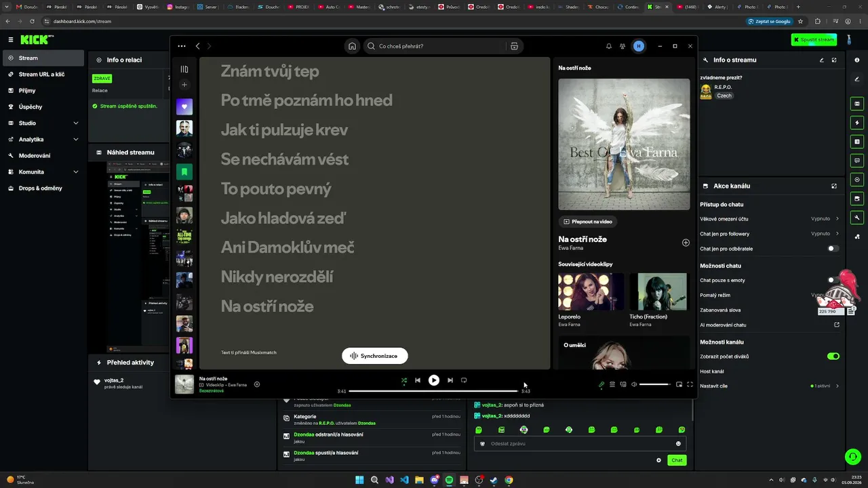This screenshot has height=488, width=868.
Task: Click the Spotify play button
Action: coord(434,380)
